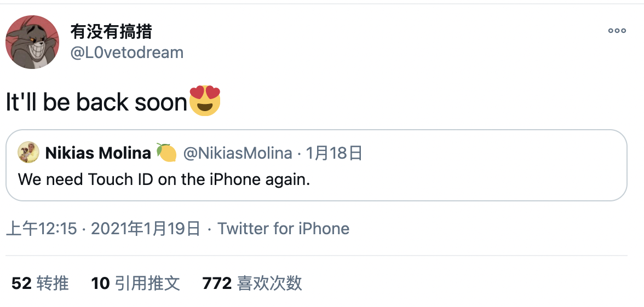Open quoted tweet about Touch ID
This screenshot has width=644, height=307.
coord(317,165)
